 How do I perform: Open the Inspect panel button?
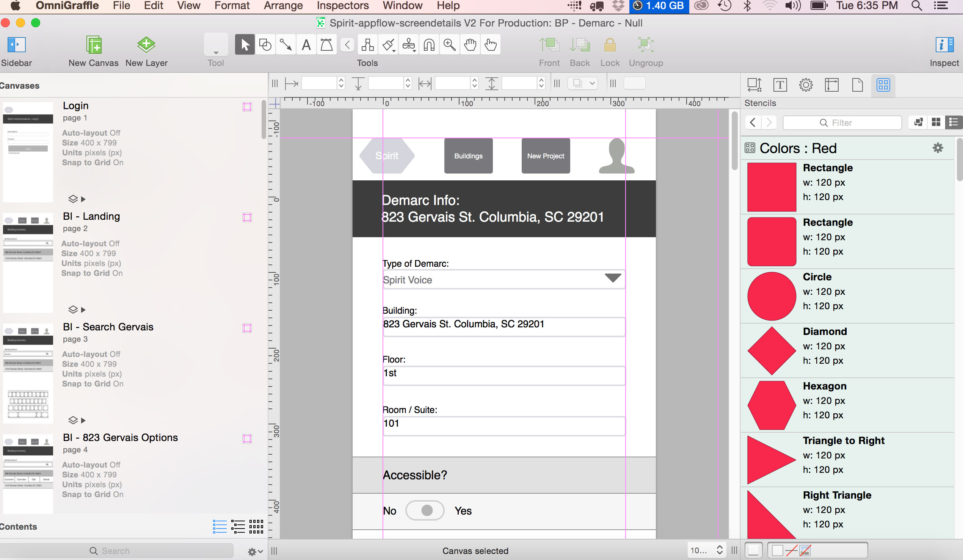click(x=944, y=45)
